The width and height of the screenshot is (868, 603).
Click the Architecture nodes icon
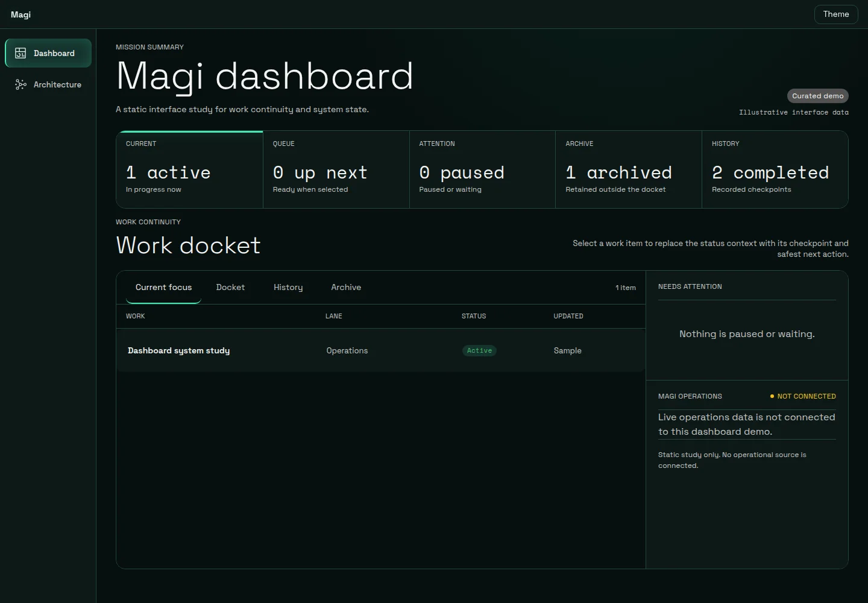click(x=20, y=84)
